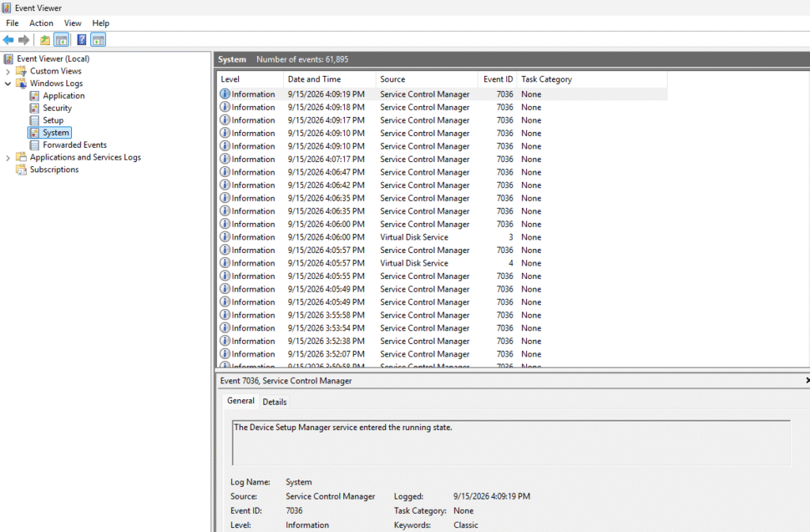Open the Setup log
Viewport: 810px width, 532px height.
coord(53,120)
